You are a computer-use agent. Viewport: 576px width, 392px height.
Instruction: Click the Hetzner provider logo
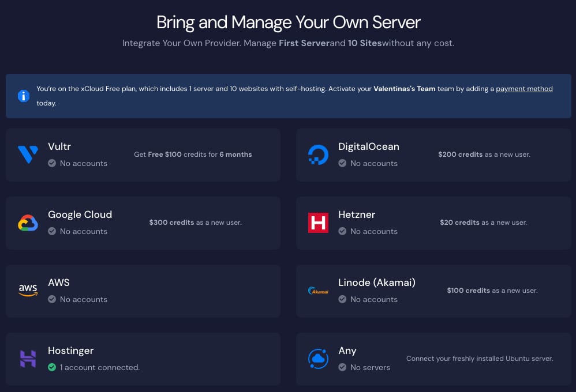318,223
